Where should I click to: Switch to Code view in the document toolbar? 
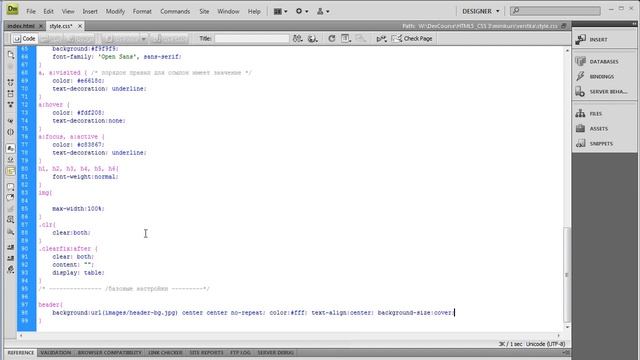24,38
